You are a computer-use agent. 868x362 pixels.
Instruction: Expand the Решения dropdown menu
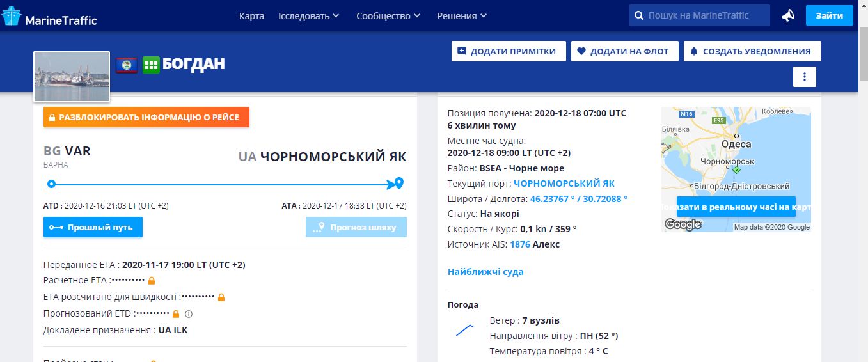[462, 16]
